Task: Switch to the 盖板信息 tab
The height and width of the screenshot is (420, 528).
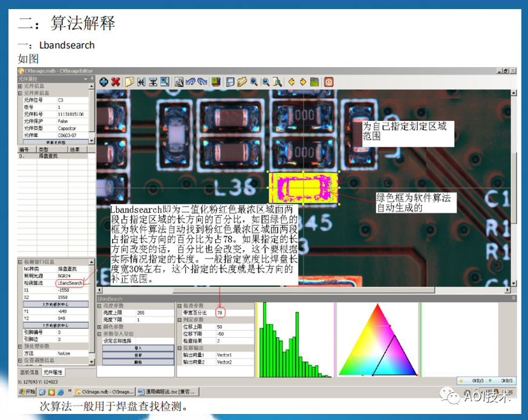Action: (x=28, y=372)
